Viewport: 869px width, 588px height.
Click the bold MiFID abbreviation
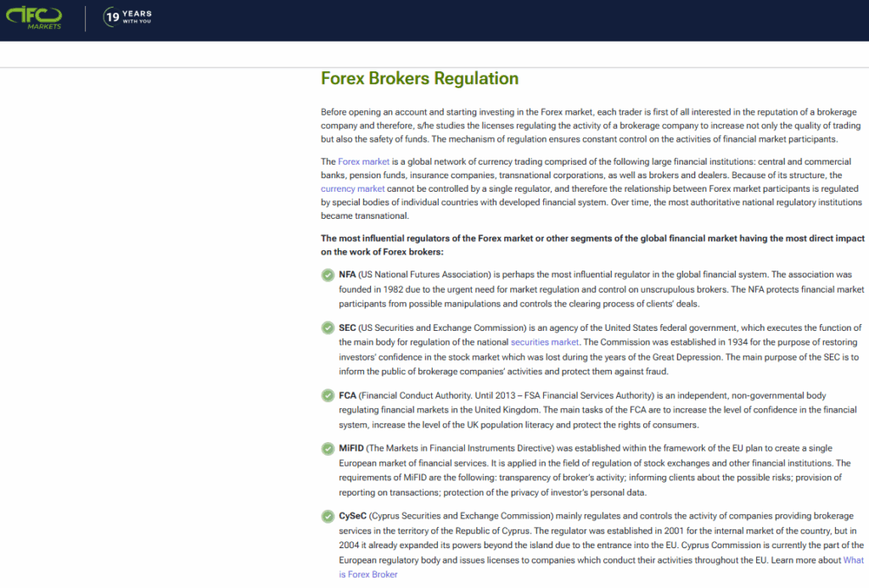pyautogui.click(x=351, y=448)
